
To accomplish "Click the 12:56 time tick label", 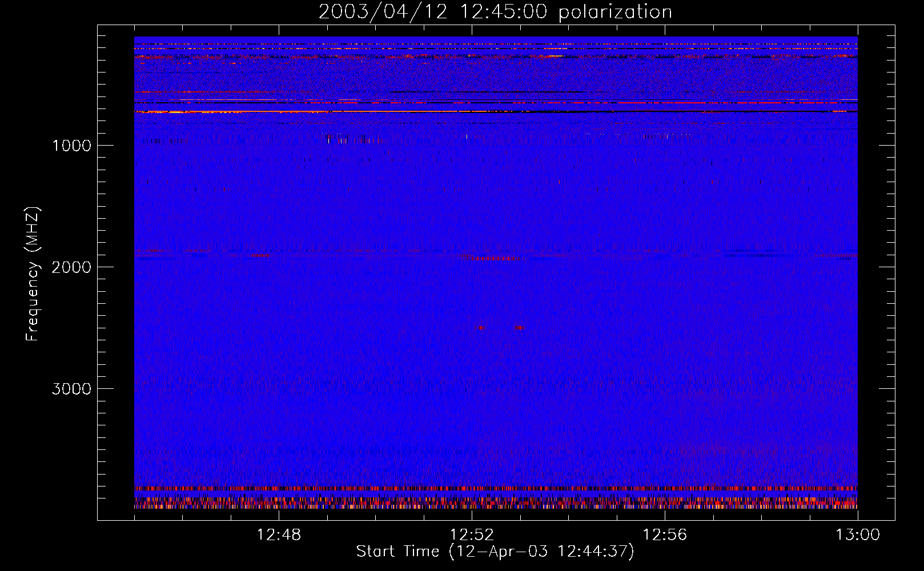I will tap(665, 535).
